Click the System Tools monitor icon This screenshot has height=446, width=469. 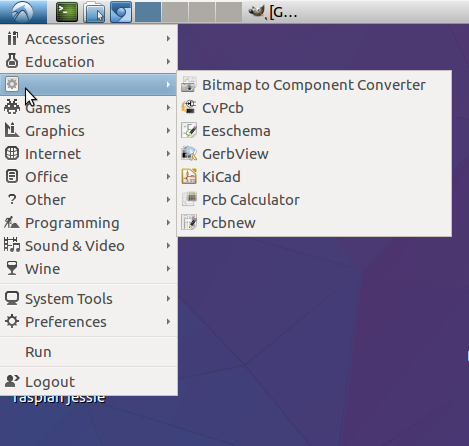(x=12, y=298)
